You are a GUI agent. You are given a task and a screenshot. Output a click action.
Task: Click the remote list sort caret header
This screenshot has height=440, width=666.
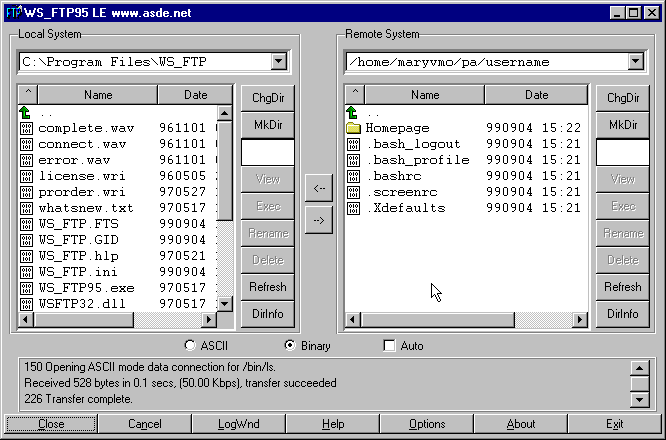point(355,94)
